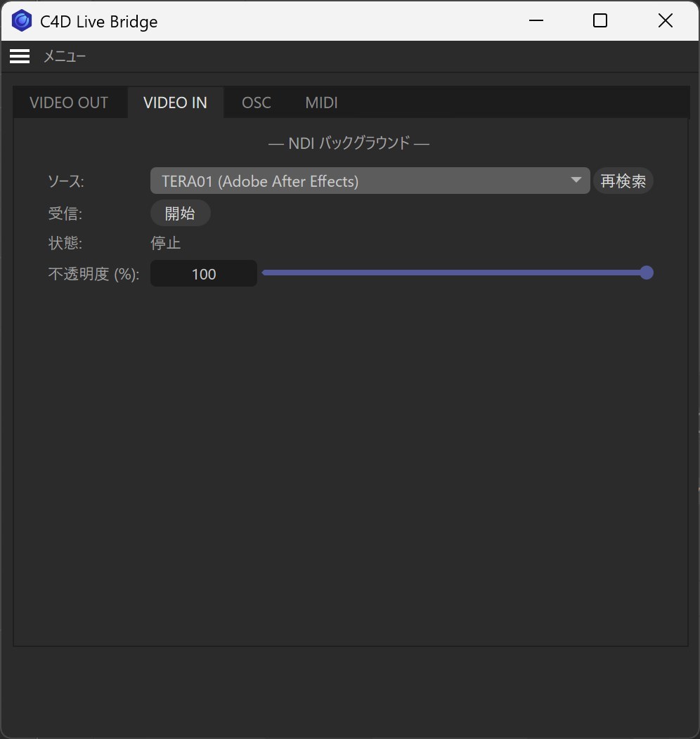This screenshot has width=700, height=739.
Task: Open the hamburger menu icon
Action: pos(20,56)
